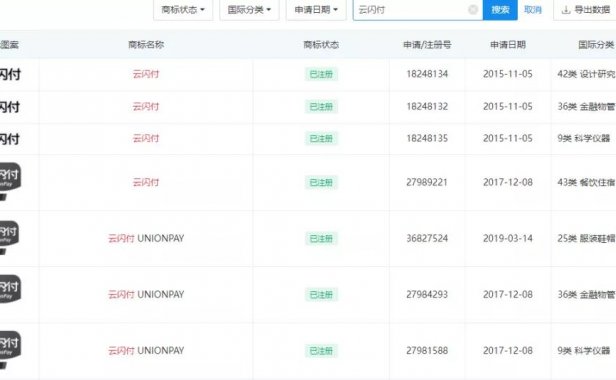616x380 pixels.
Task: Click the 商标名称 column header
Action: point(146,44)
